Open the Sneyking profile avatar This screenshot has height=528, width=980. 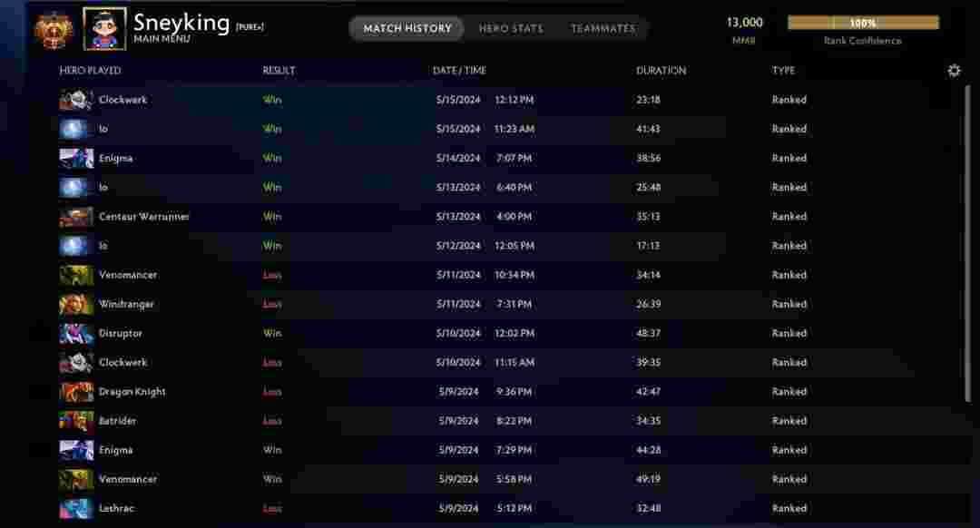[x=104, y=29]
